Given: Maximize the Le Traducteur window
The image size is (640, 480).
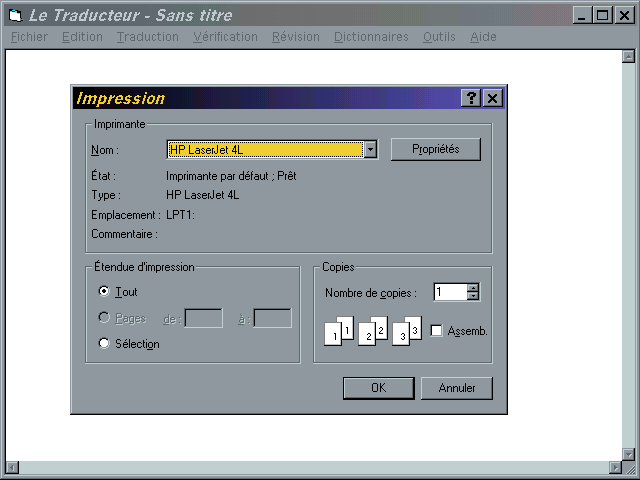Looking at the screenshot, I should (602, 16).
